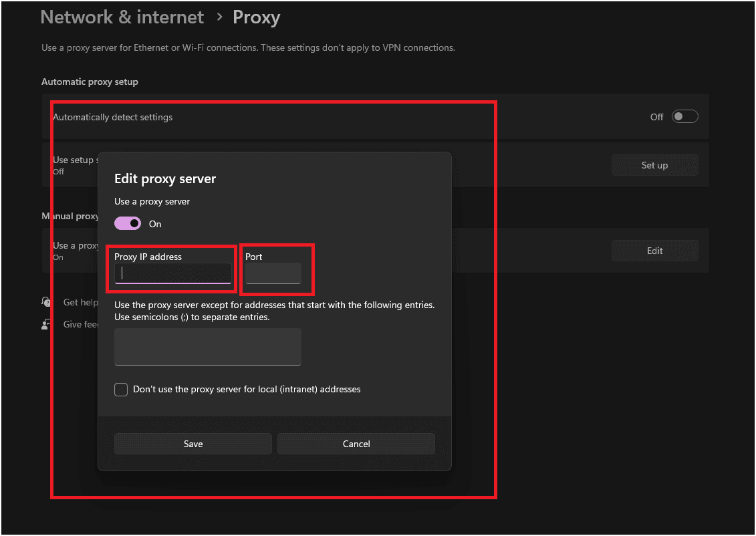Viewport: 756px width, 536px height.
Task: Save the proxy server settings
Action: 193,443
